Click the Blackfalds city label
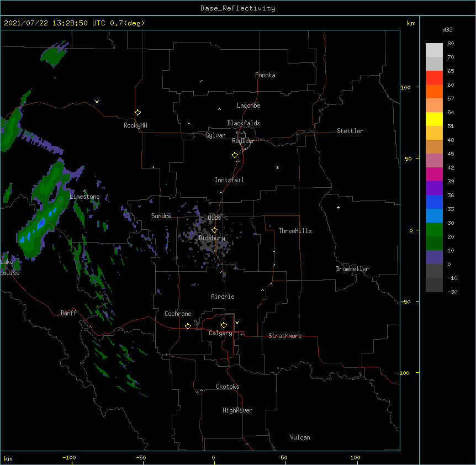The height and width of the screenshot is (465, 476). point(244,123)
